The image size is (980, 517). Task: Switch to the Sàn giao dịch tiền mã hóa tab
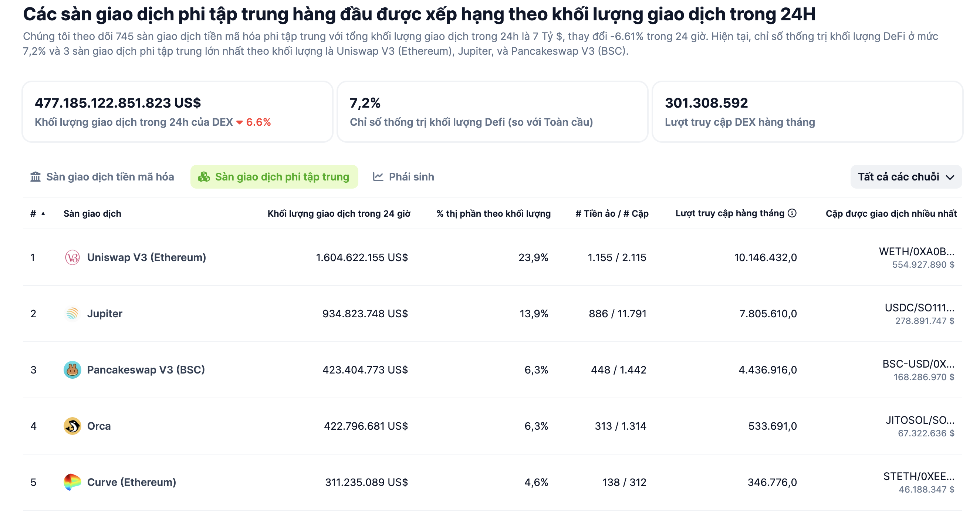click(x=110, y=176)
